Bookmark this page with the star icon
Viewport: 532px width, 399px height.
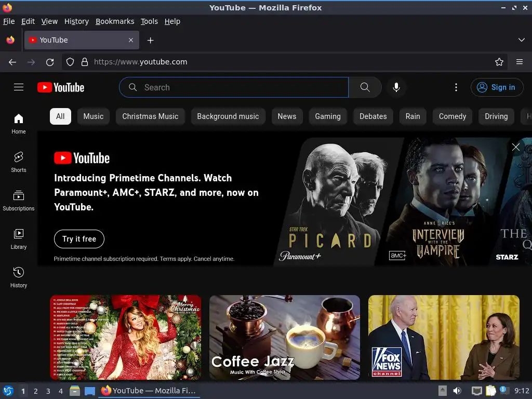tap(499, 62)
